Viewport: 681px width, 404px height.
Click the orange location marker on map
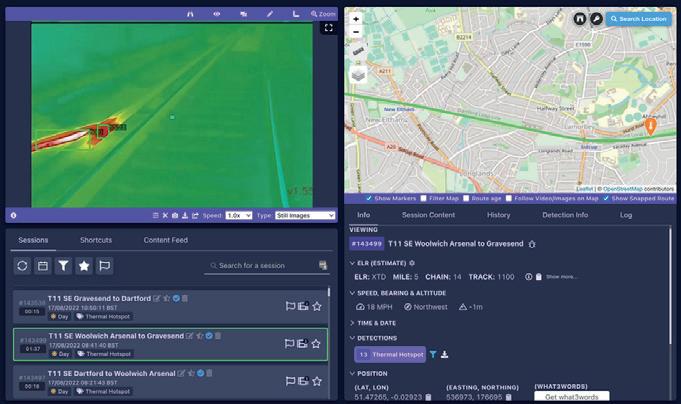pyautogui.click(x=650, y=126)
